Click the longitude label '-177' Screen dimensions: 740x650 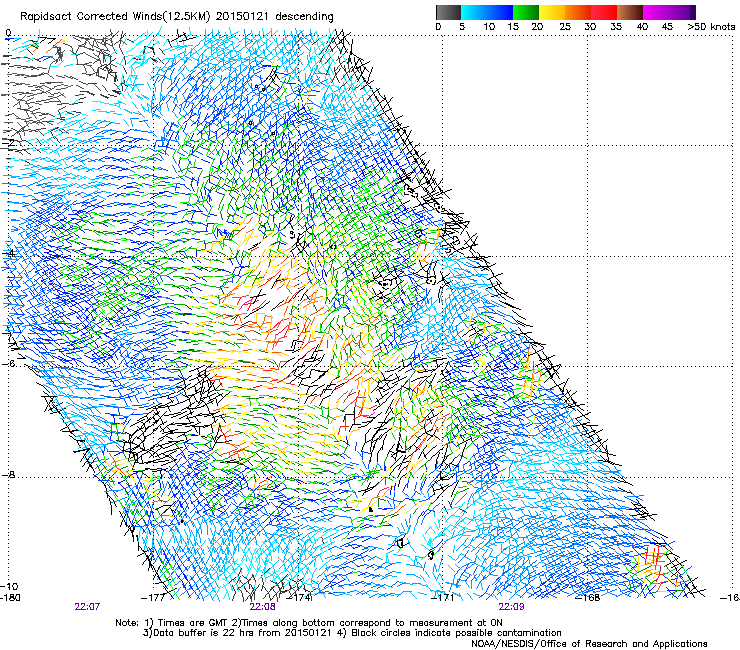(153, 597)
